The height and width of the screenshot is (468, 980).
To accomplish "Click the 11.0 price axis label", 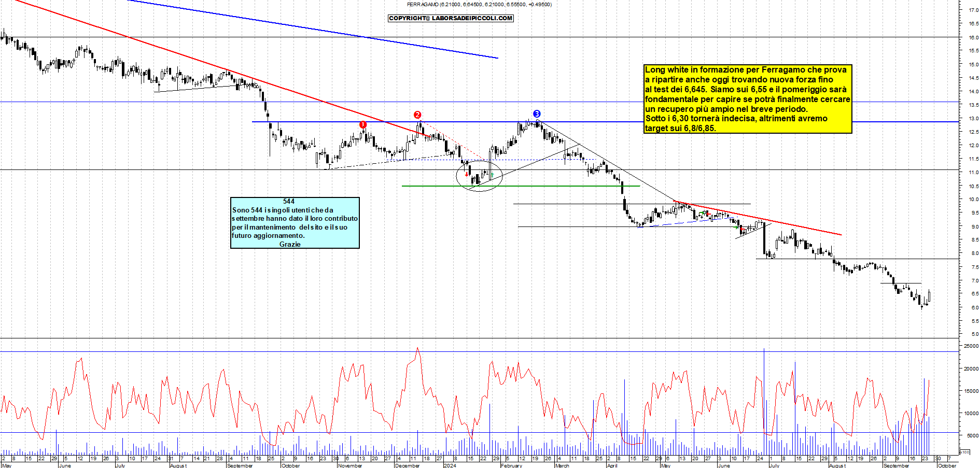I will (x=974, y=172).
